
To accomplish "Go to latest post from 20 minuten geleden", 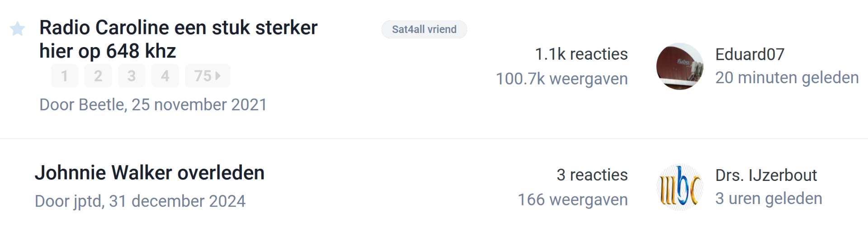I will point(787,78).
